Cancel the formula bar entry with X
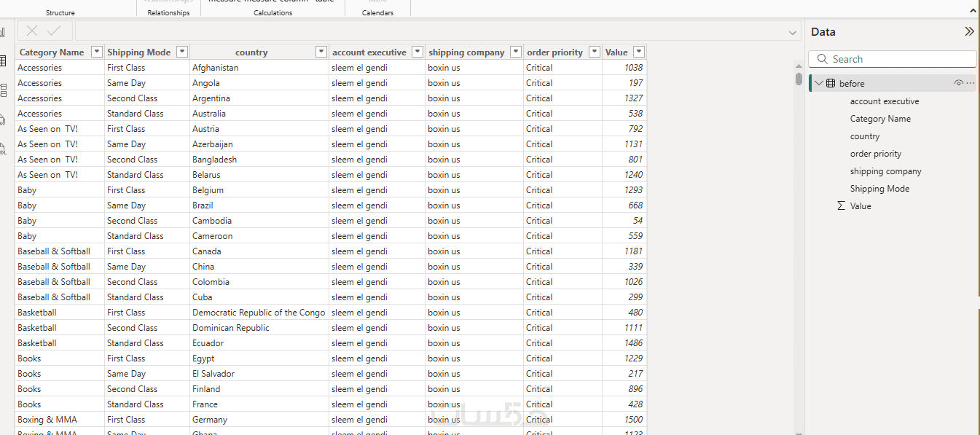Image resolution: width=980 pixels, height=435 pixels. click(32, 31)
